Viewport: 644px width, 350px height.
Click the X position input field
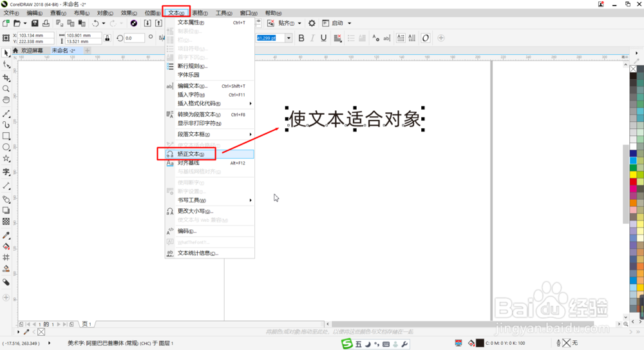coord(35,35)
